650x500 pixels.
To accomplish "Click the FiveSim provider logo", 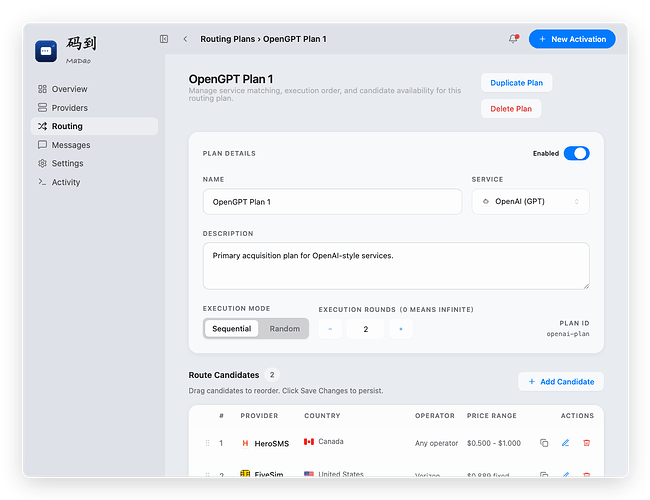I will click(x=245, y=473).
